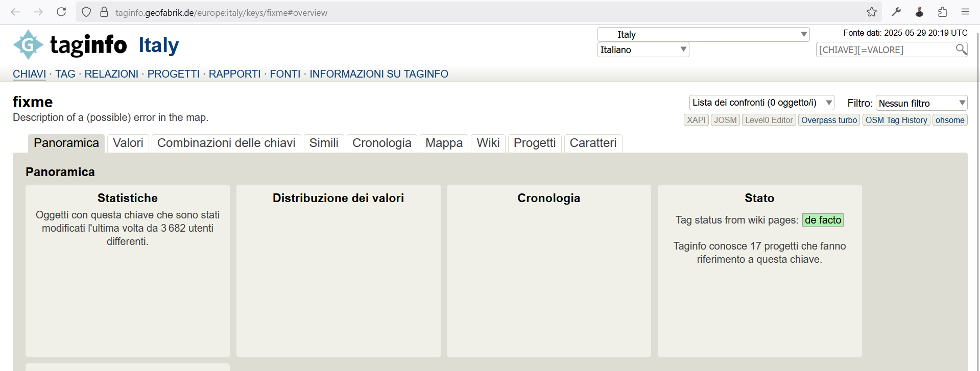Click the Fonte dati timestamp text
The image size is (980, 371).
coord(905,33)
